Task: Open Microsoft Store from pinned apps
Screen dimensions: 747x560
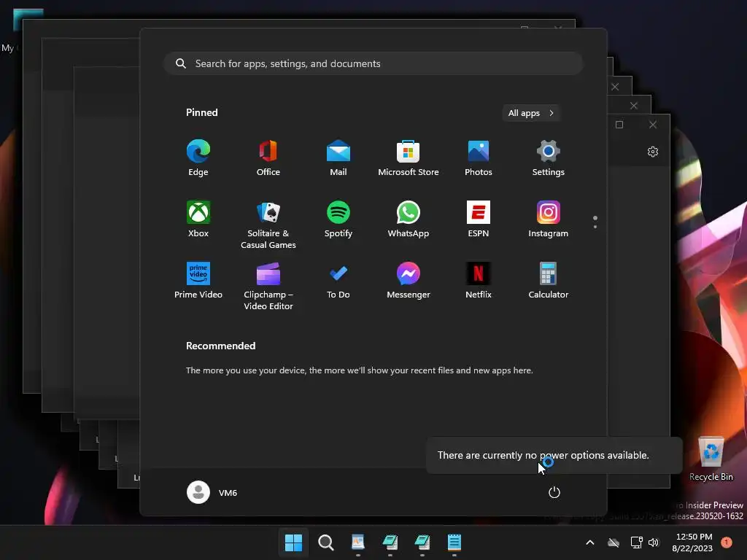Action: click(409, 158)
